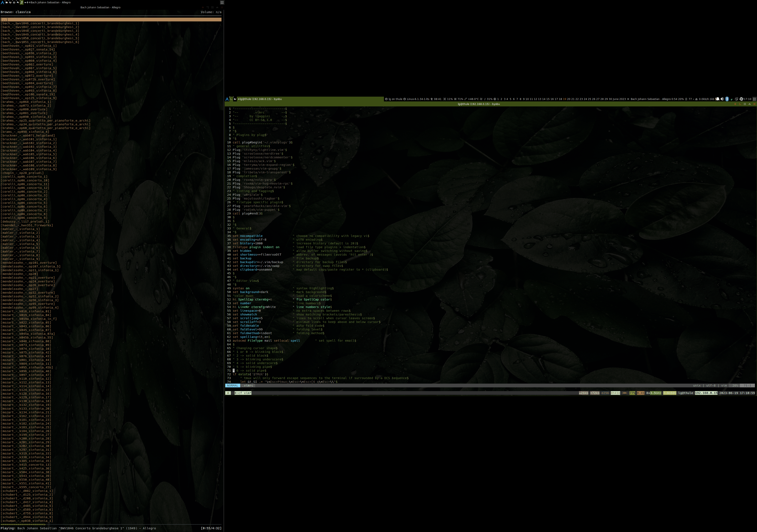Open the mail inbox workspace icon

(x=14, y=2)
